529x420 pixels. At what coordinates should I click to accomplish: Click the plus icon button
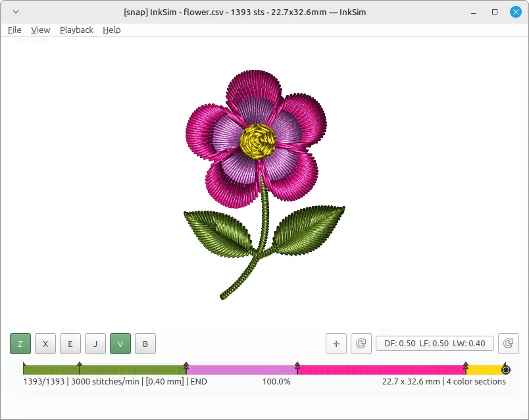336,344
